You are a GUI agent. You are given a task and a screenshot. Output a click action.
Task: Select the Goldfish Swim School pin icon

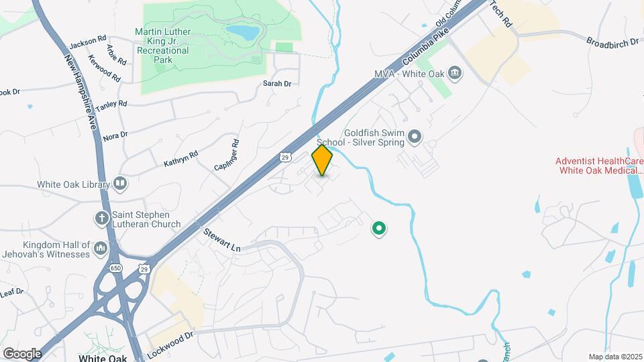pos(415,137)
